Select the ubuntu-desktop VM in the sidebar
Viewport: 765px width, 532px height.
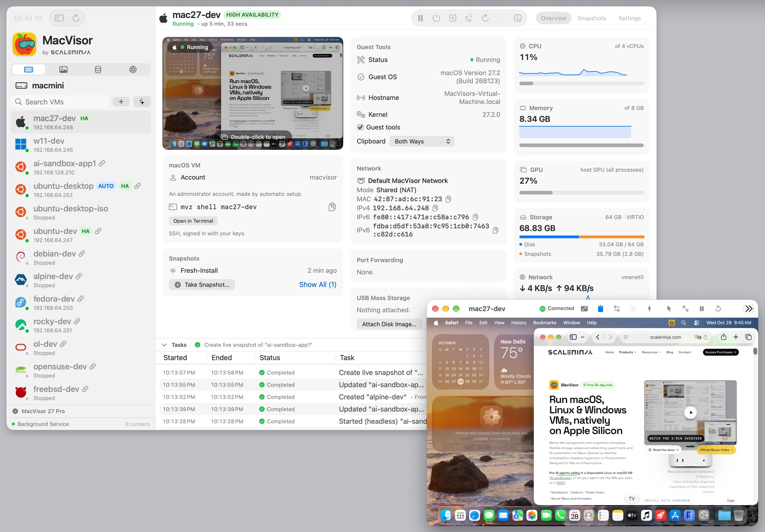coord(81,190)
